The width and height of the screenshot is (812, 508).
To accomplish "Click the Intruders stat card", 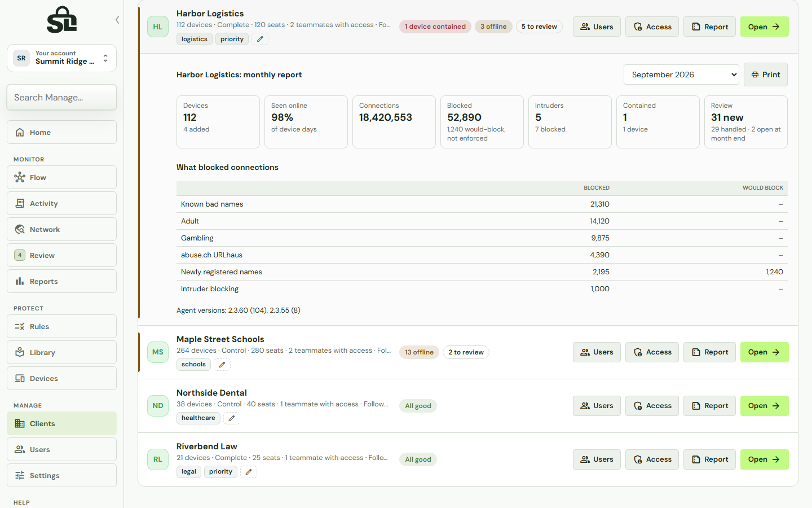I will [570, 122].
